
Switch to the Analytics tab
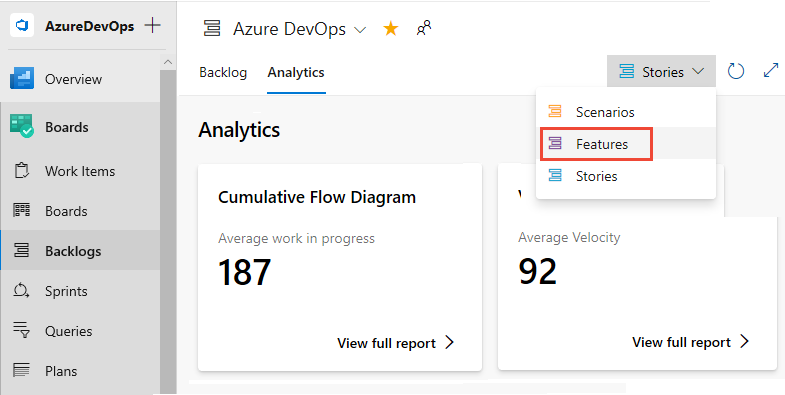pyautogui.click(x=296, y=73)
